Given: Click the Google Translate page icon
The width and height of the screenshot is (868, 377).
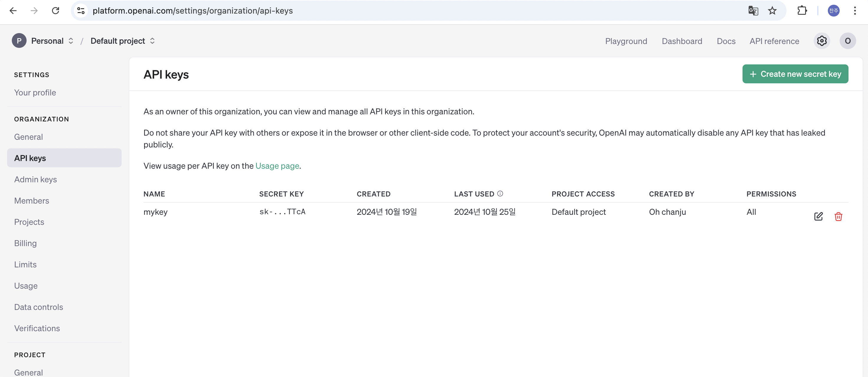Looking at the screenshot, I should coord(753,11).
